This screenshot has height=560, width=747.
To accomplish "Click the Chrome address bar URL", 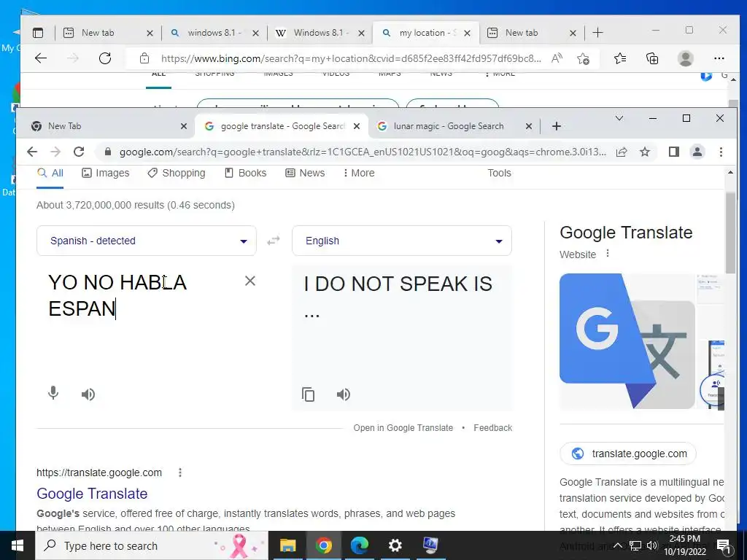I will click(362, 152).
